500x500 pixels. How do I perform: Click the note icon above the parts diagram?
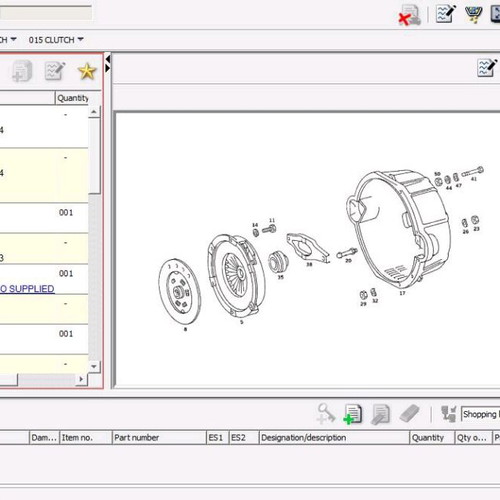pyautogui.click(x=487, y=68)
